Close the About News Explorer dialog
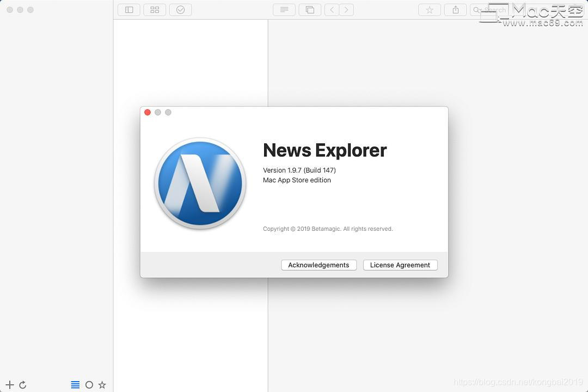 (148, 112)
